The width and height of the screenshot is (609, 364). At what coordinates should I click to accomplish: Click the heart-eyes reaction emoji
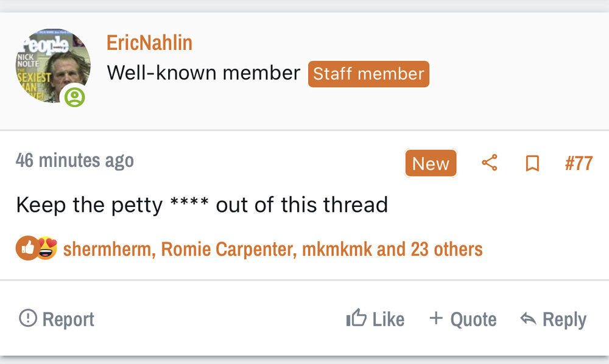pyautogui.click(x=46, y=248)
